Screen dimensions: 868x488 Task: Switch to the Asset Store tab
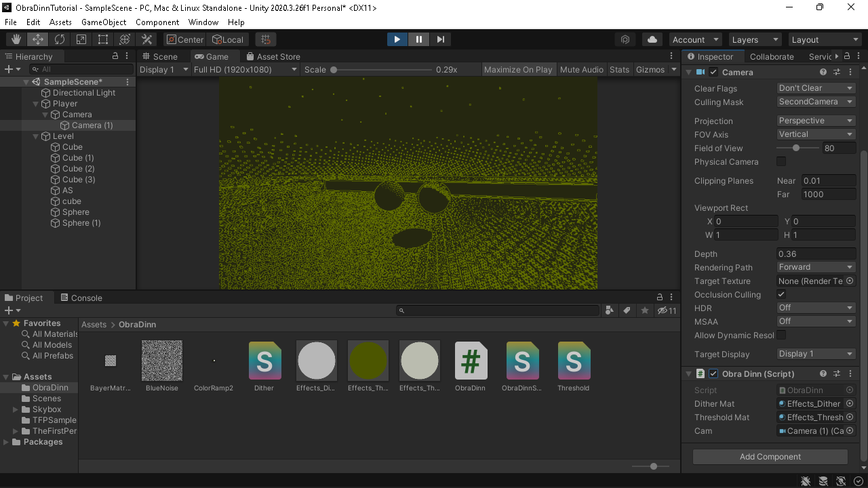[x=273, y=56]
